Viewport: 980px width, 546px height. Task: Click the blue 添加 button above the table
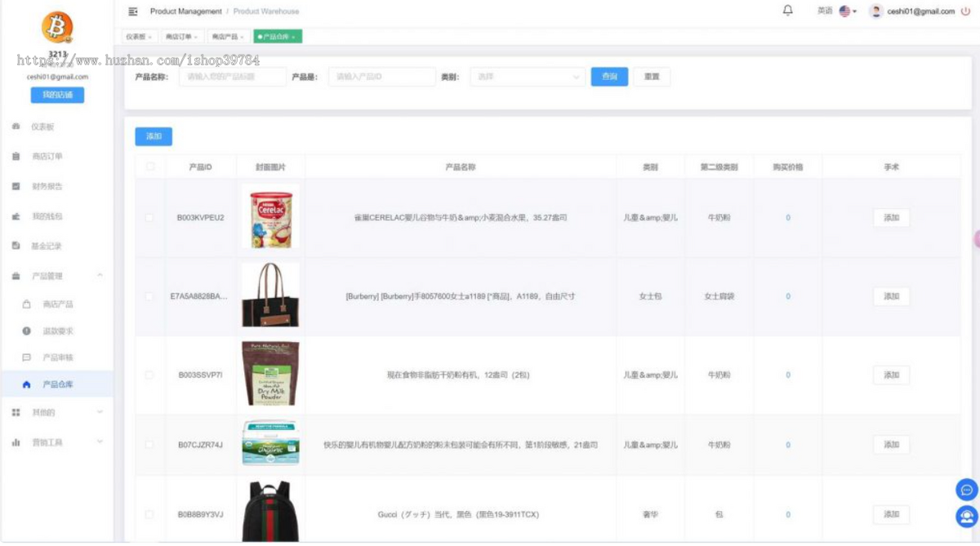pos(154,136)
